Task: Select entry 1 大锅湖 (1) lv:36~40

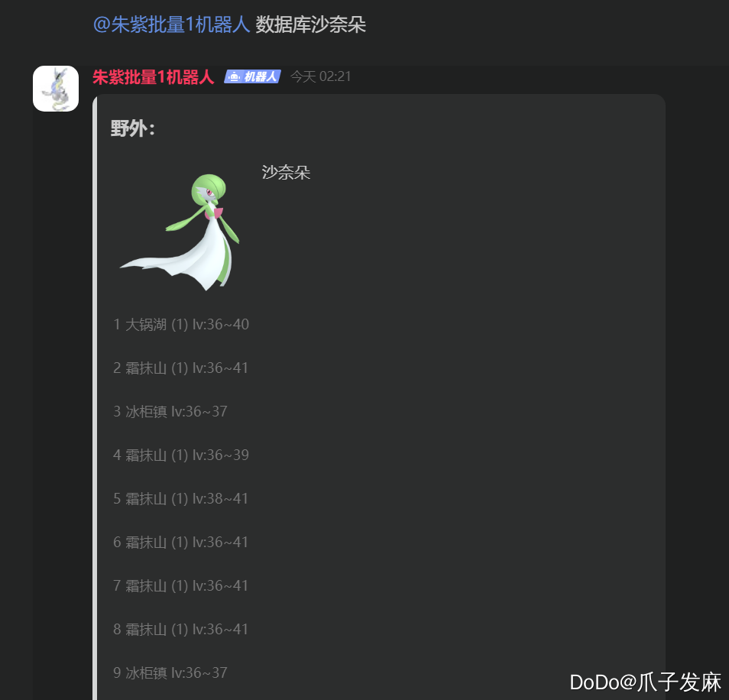Action: pos(181,324)
